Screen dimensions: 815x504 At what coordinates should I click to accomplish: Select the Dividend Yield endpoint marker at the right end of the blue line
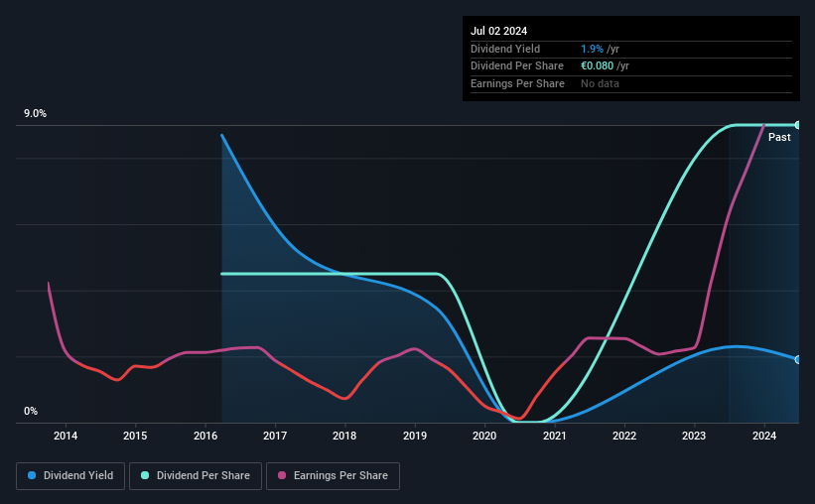[798, 359]
